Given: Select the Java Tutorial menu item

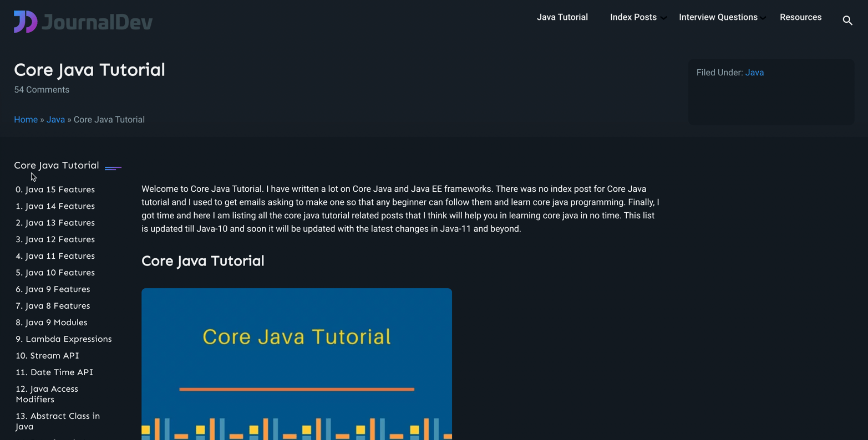Looking at the screenshot, I should pos(562,17).
